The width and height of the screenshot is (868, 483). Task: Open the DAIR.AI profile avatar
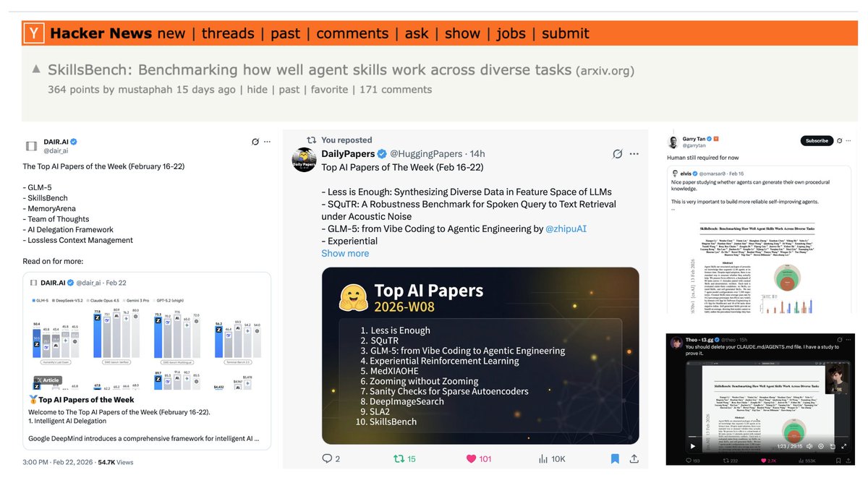pyautogui.click(x=32, y=145)
